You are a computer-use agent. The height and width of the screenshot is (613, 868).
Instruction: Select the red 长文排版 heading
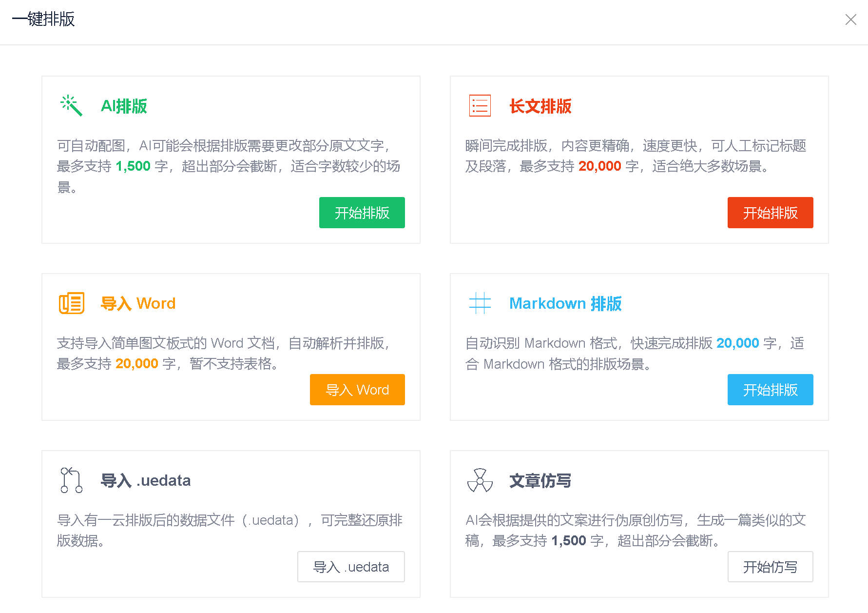pos(540,106)
